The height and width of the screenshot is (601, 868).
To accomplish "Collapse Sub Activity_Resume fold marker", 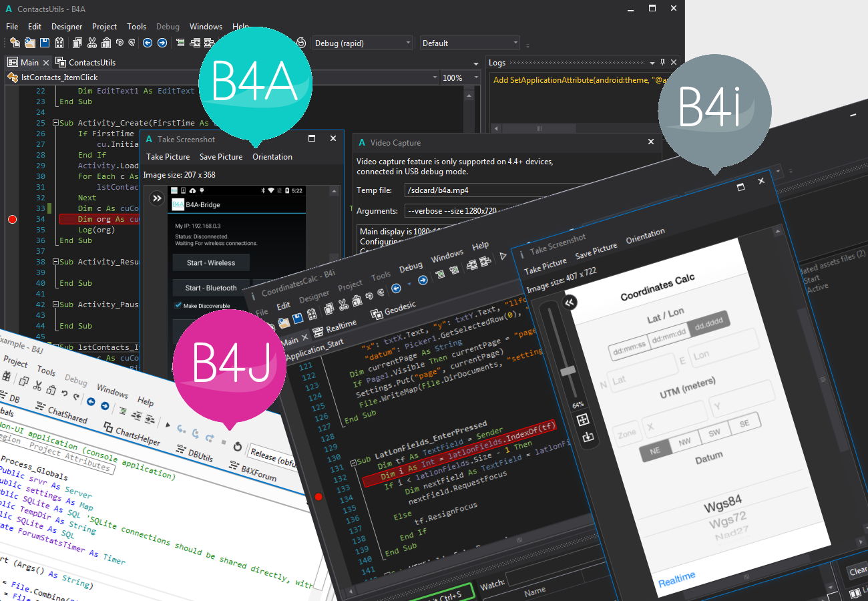I will click(55, 262).
